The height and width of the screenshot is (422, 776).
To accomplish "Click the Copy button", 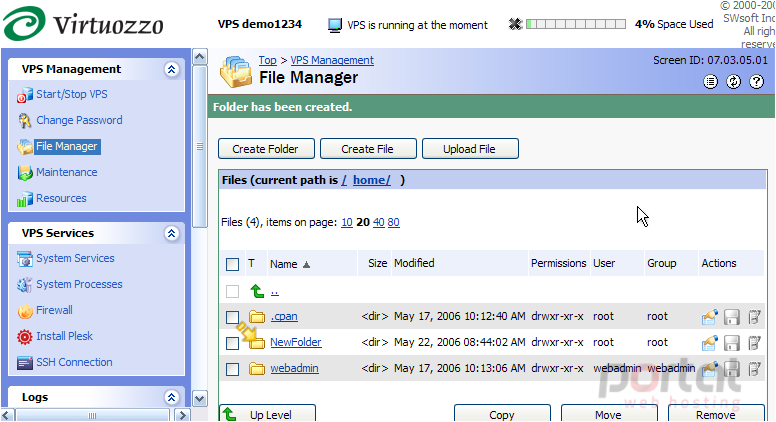I will point(502,414).
